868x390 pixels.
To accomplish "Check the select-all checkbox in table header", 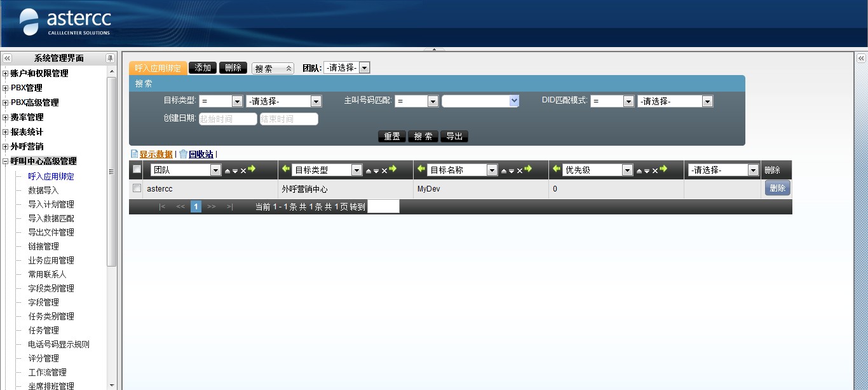I will coord(136,169).
